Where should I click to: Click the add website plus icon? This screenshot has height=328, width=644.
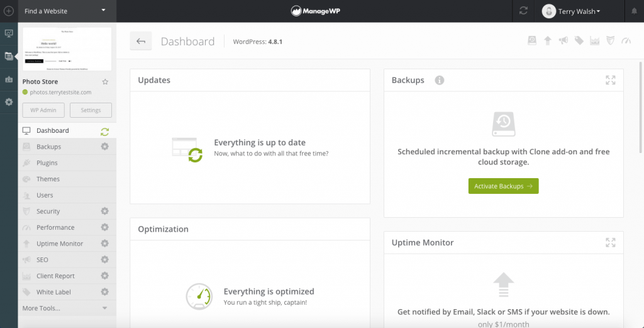pos(9,11)
